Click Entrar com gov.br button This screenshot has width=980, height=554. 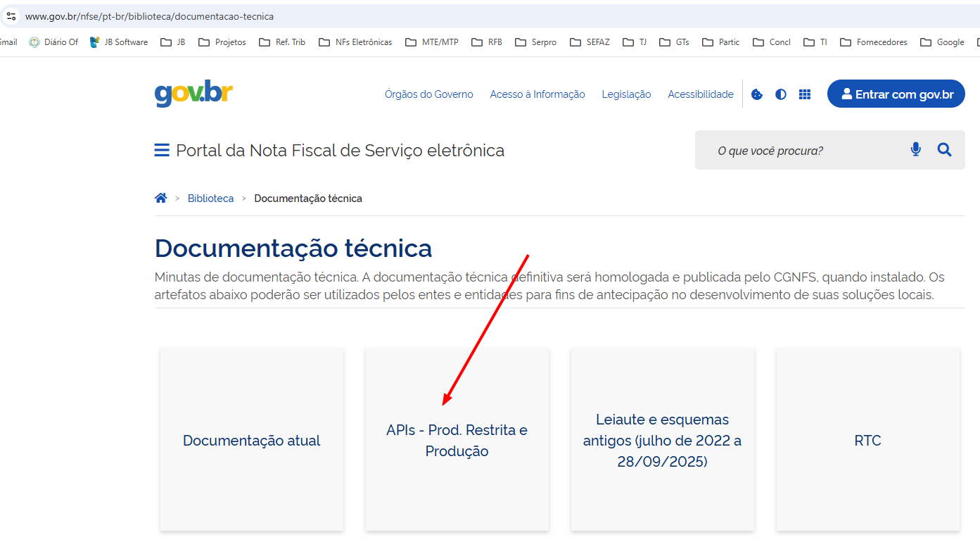point(896,94)
